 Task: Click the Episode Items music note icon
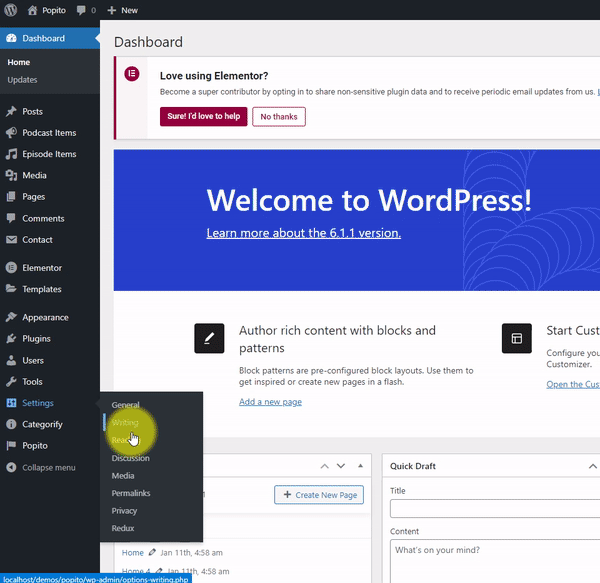click(x=11, y=154)
